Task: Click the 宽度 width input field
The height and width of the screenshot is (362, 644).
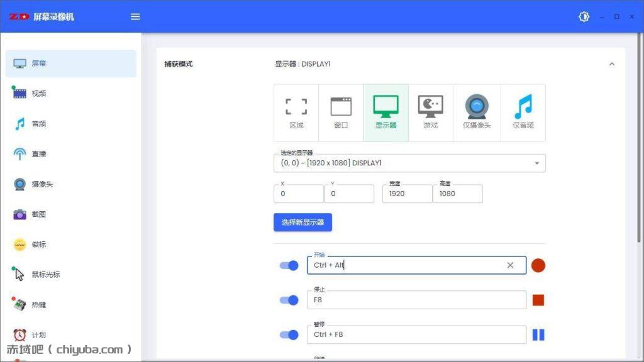Action: 406,194
